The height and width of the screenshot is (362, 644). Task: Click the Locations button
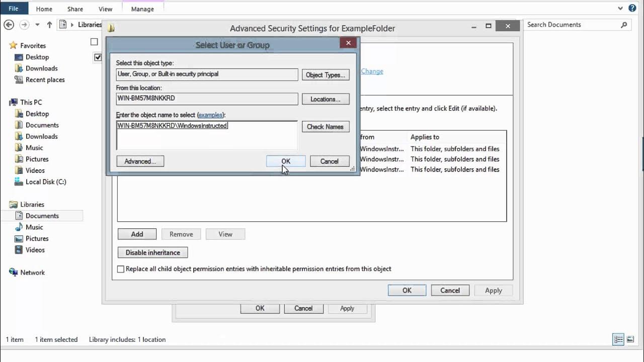pyautogui.click(x=326, y=99)
